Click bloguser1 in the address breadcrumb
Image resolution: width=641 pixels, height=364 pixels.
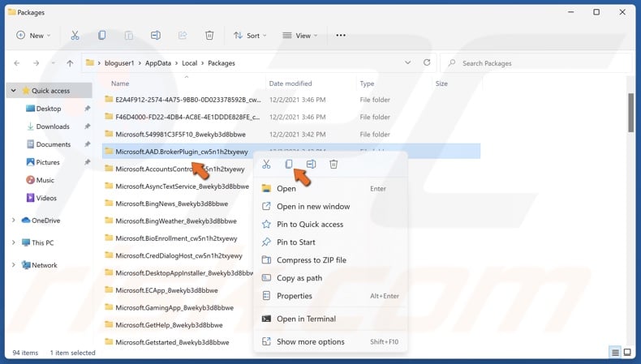coord(119,63)
